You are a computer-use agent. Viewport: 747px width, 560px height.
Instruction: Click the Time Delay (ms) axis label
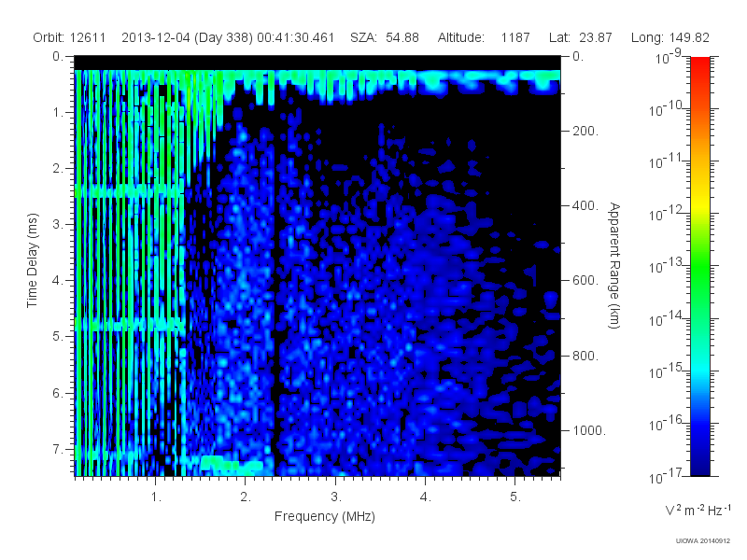pos(32,260)
